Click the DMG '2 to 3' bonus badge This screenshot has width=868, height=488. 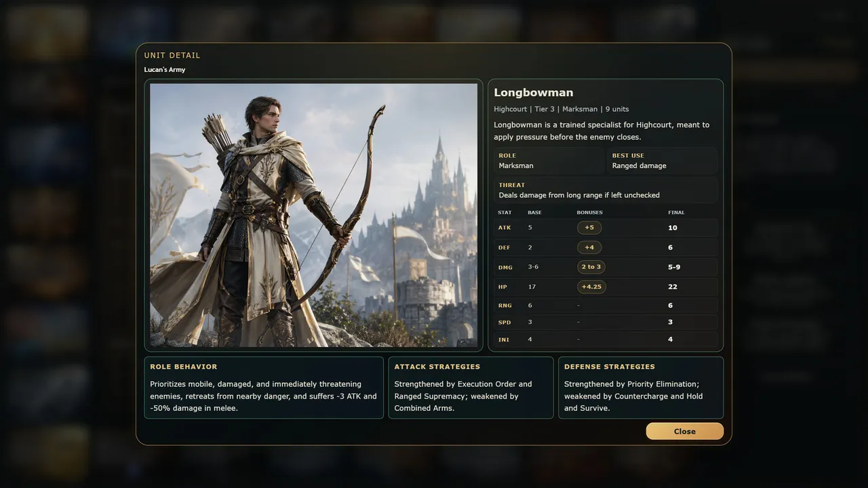(x=591, y=267)
